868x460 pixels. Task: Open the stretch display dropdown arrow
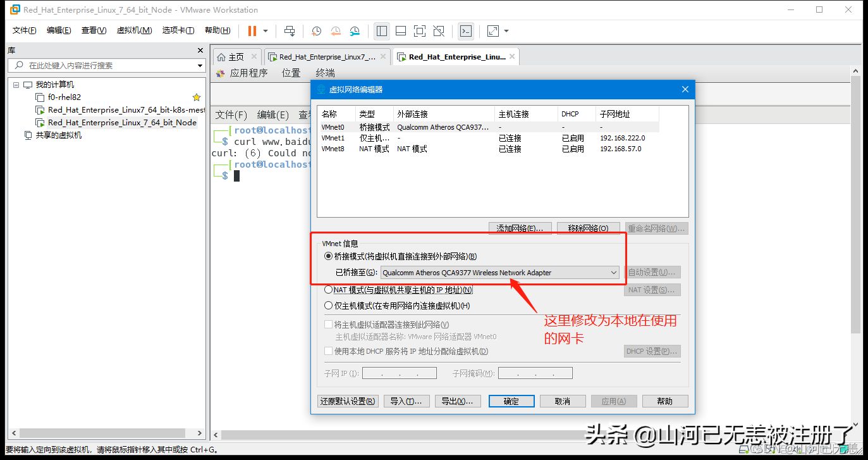(x=506, y=30)
